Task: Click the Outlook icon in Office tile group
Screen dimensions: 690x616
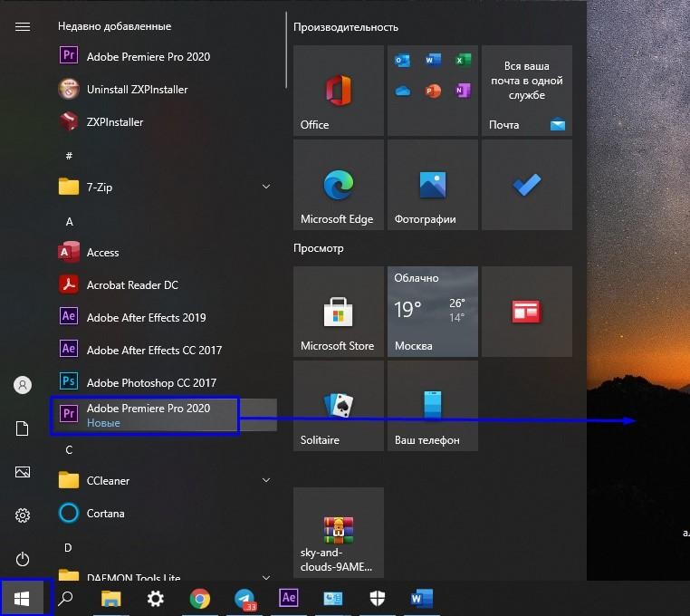Action: pos(403,61)
